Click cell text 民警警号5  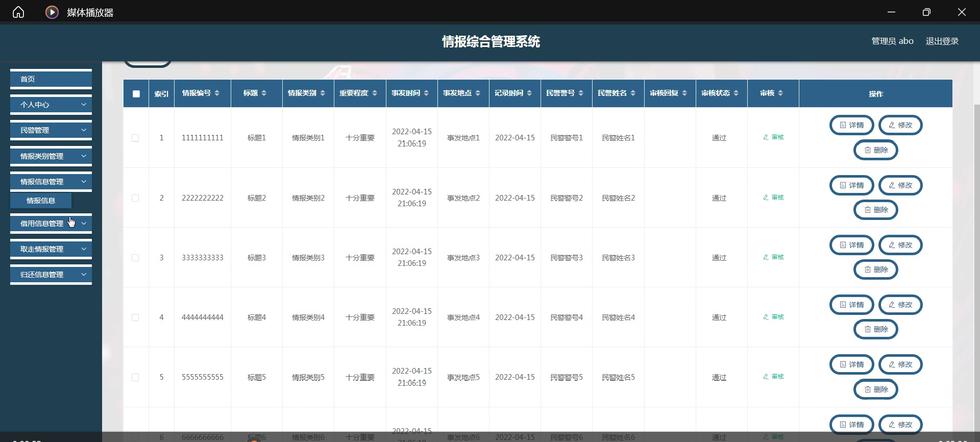click(x=567, y=377)
